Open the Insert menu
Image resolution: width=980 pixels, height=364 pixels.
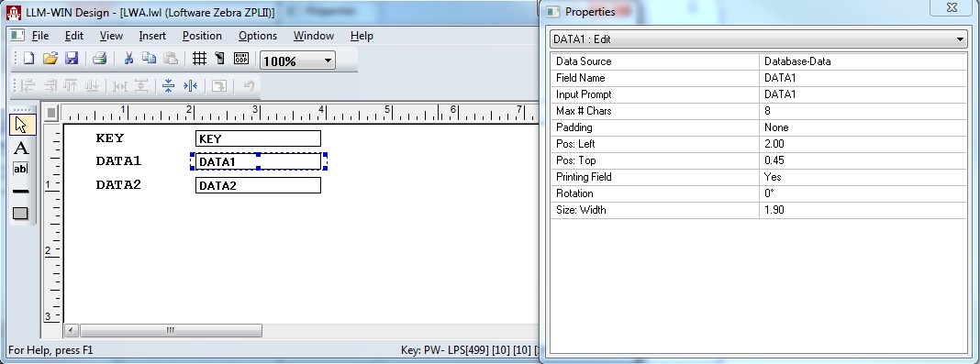click(152, 36)
